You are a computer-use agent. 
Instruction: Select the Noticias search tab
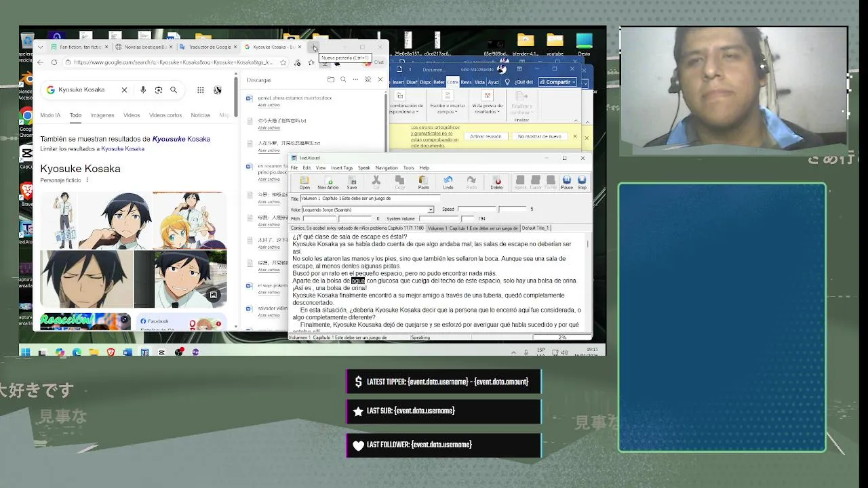tap(201, 115)
